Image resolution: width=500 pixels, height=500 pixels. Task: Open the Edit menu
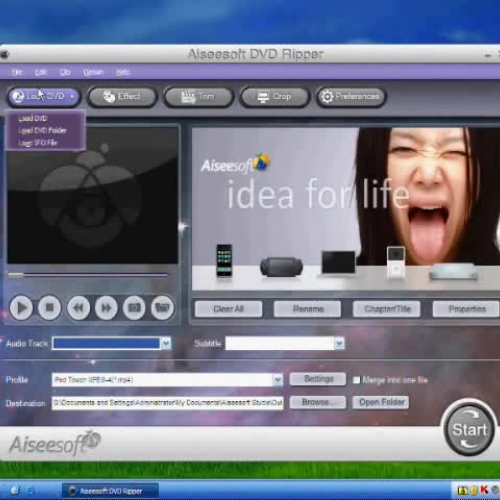(41, 72)
